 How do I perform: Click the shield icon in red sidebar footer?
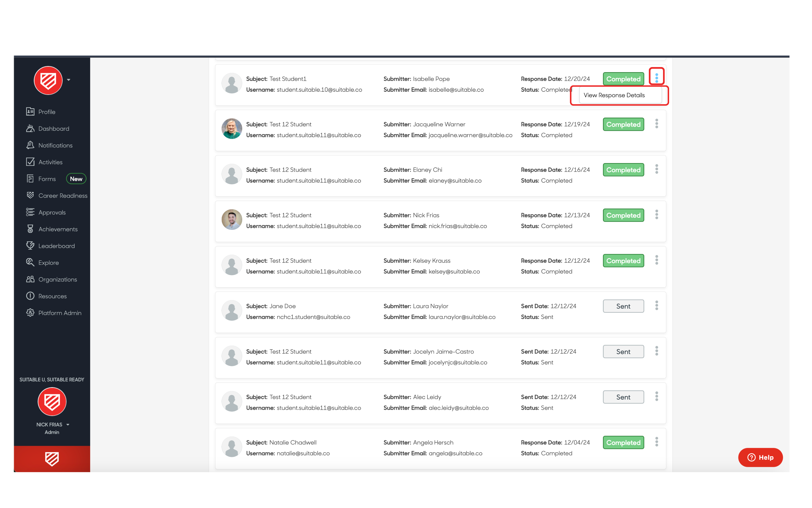click(x=52, y=459)
